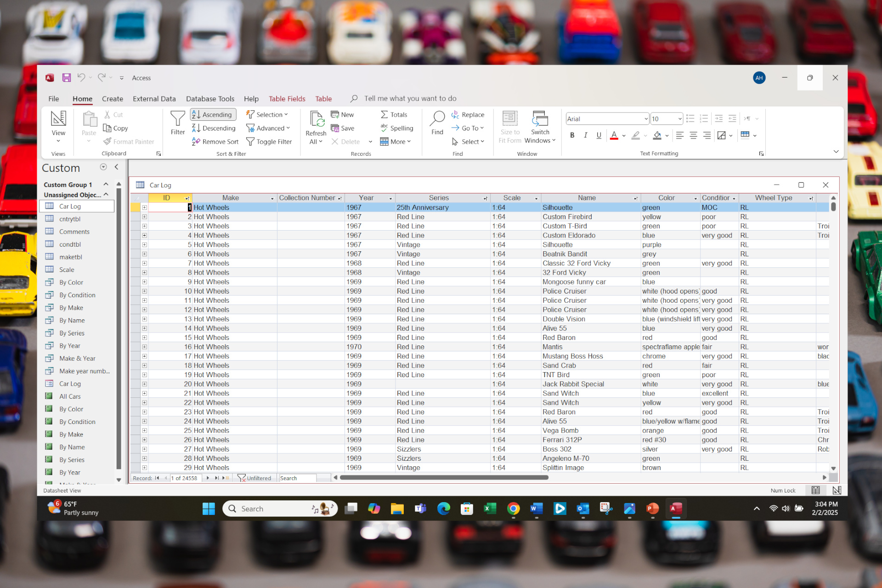Open the font name Arial dropdown
This screenshot has width=882, height=588.
(645, 119)
